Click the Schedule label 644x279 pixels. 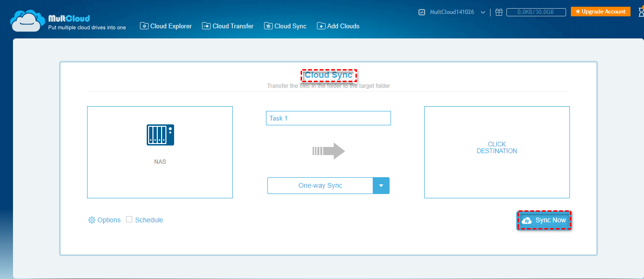(x=149, y=220)
